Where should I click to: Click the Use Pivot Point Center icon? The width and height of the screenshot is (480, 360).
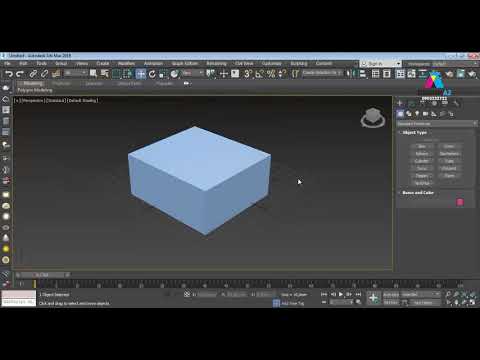pyautogui.click(x=211, y=74)
